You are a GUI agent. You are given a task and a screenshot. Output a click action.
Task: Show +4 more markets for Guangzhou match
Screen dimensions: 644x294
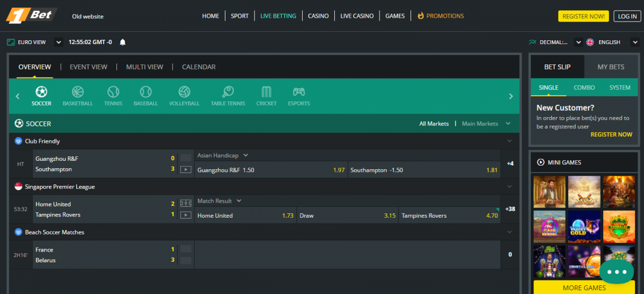[x=510, y=163]
